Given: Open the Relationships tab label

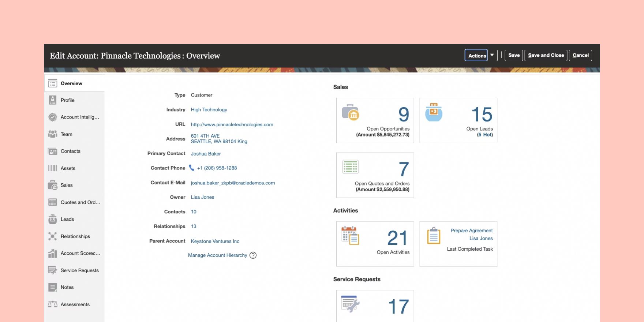Looking at the screenshot, I should click(x=75, y=236).
